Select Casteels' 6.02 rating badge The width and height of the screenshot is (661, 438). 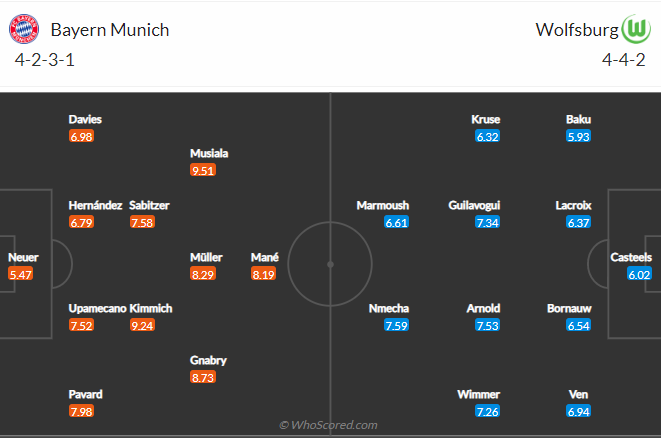(x=640, y=274)
